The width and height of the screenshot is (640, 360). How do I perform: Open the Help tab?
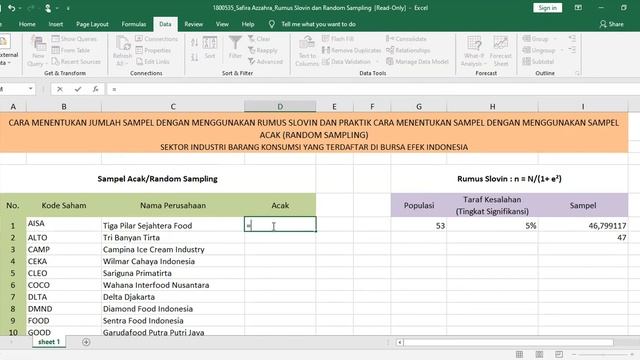pos(248,24)
